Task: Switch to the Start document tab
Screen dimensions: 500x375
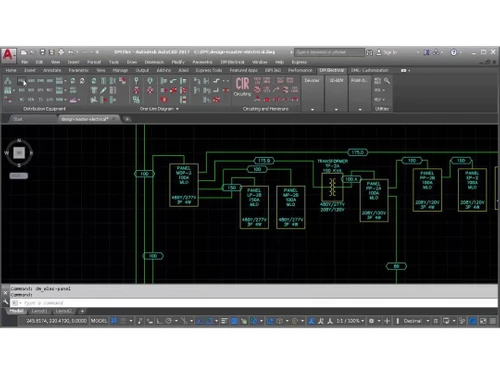Action: (18, 119)
